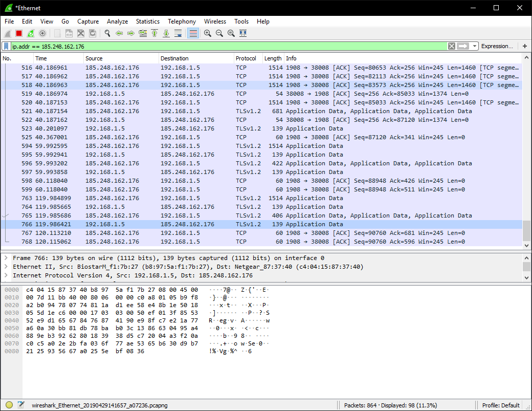Stop the running packet capture
Screen dimensions: 532x411
tap(19, 33)
